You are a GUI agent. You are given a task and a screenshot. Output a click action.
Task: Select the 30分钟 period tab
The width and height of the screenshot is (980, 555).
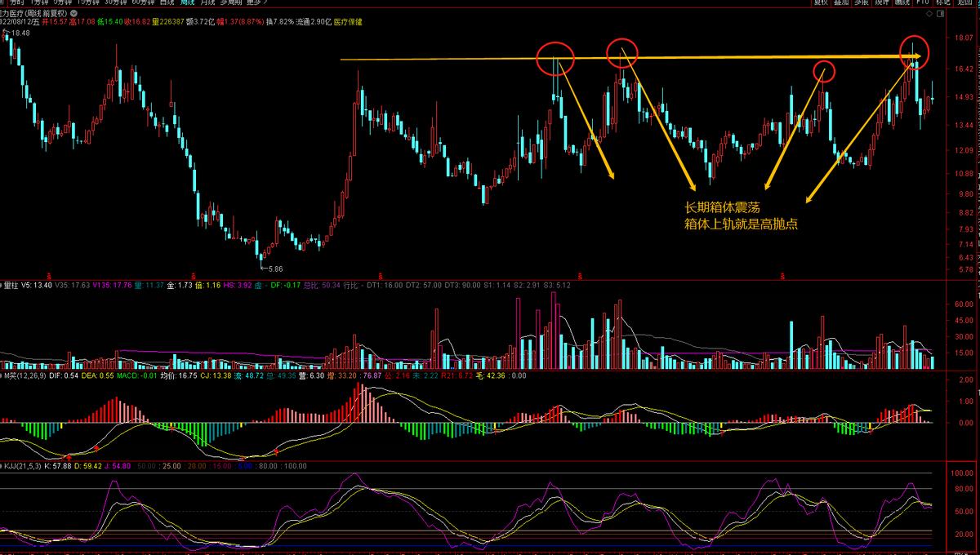116,3
